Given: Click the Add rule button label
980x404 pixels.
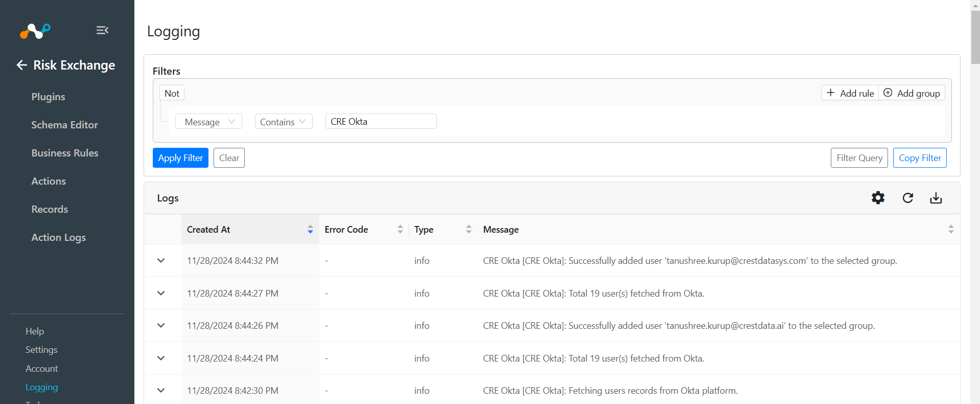Looking at the screenshot, I should tap(857, 93).
